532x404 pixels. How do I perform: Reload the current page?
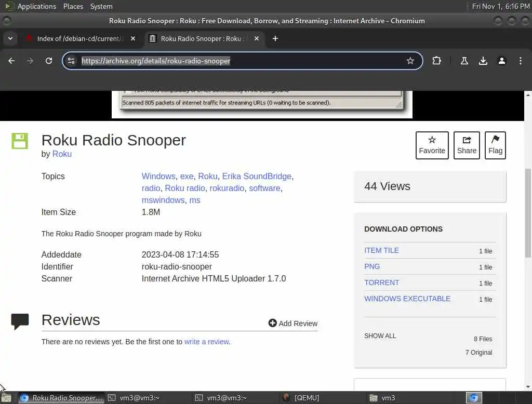pos(49,61)
